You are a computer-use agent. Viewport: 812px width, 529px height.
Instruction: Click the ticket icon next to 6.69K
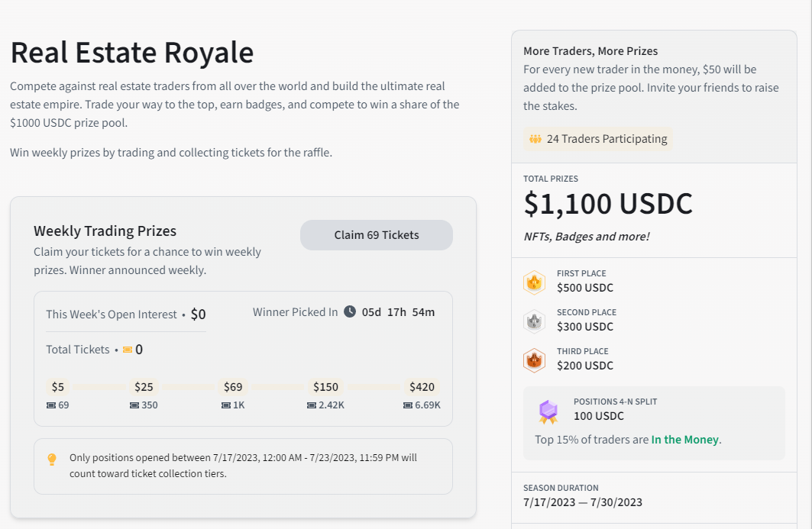click(x=408, y=405)
